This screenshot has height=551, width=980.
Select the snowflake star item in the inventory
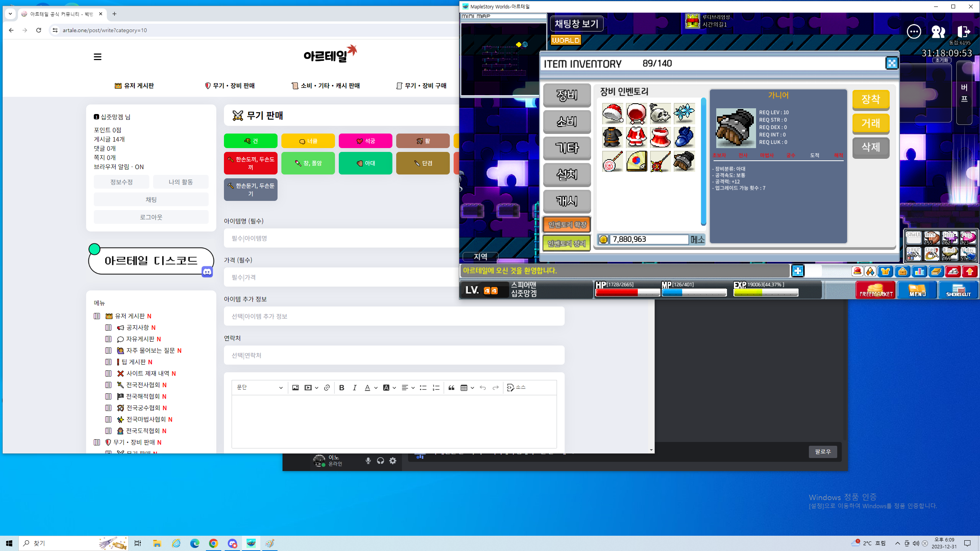(684, 113)
